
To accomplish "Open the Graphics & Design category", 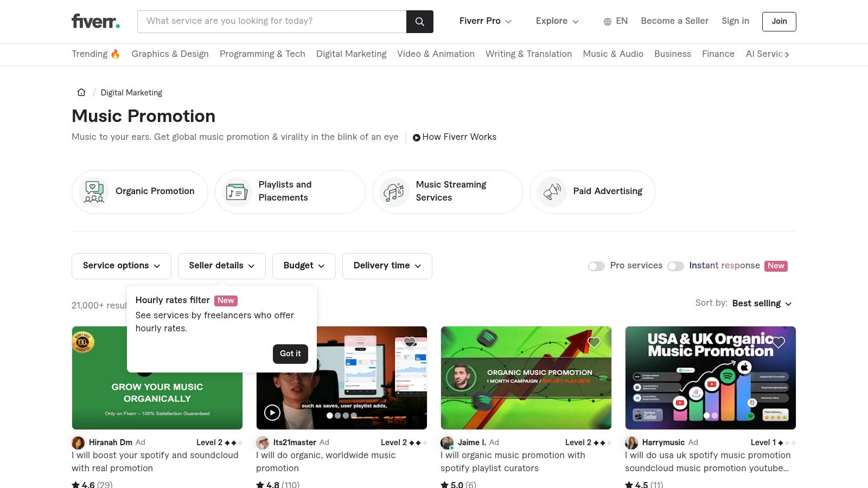I will [x=170, y=54].
